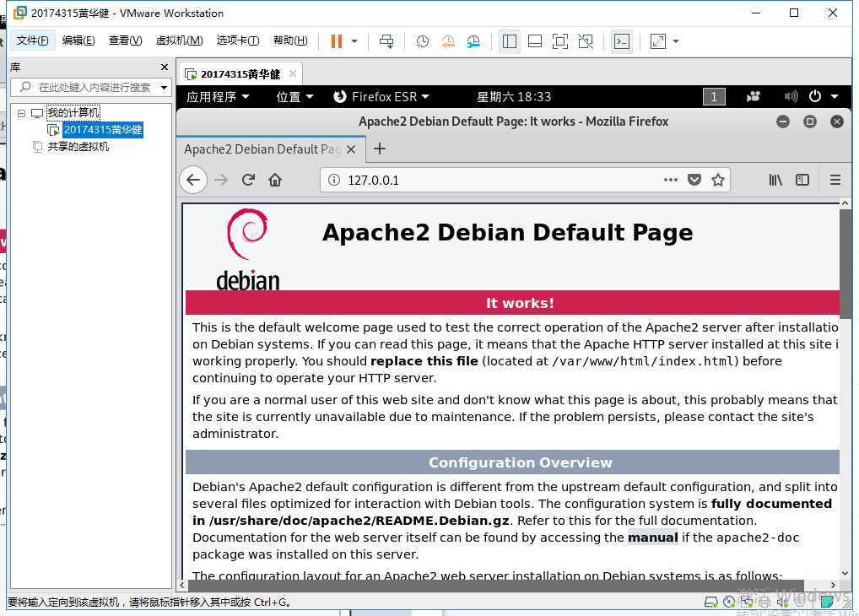The height and width of the screenshot is (616, 859).
Task: Select 我的计算机 in library tree
Action: click(73, 113)
